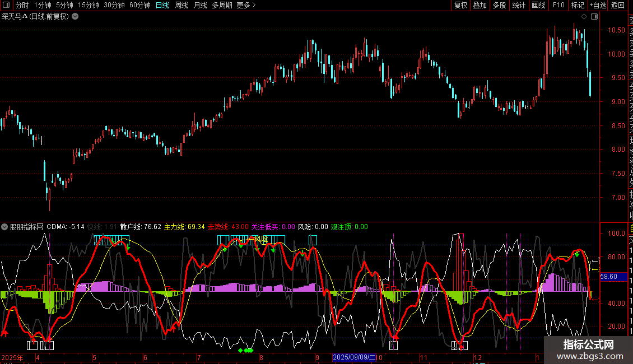Click the 2025年 label on time axis

(12, 357)
